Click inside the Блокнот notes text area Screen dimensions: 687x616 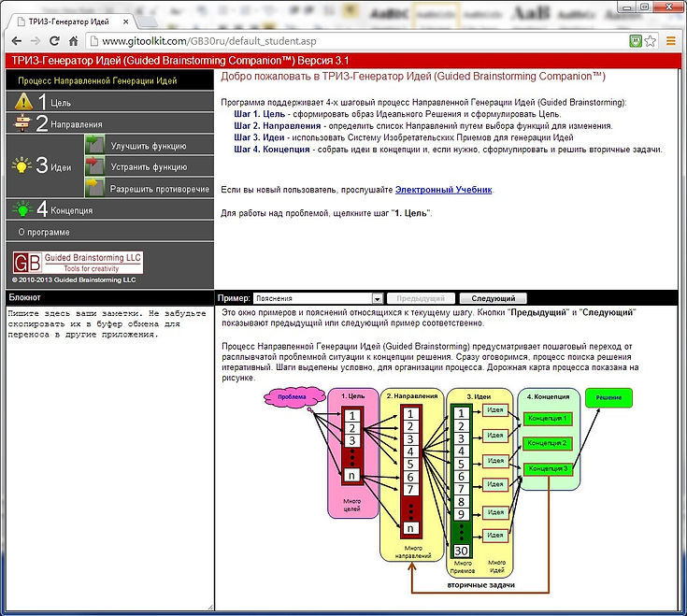(109, 457)
